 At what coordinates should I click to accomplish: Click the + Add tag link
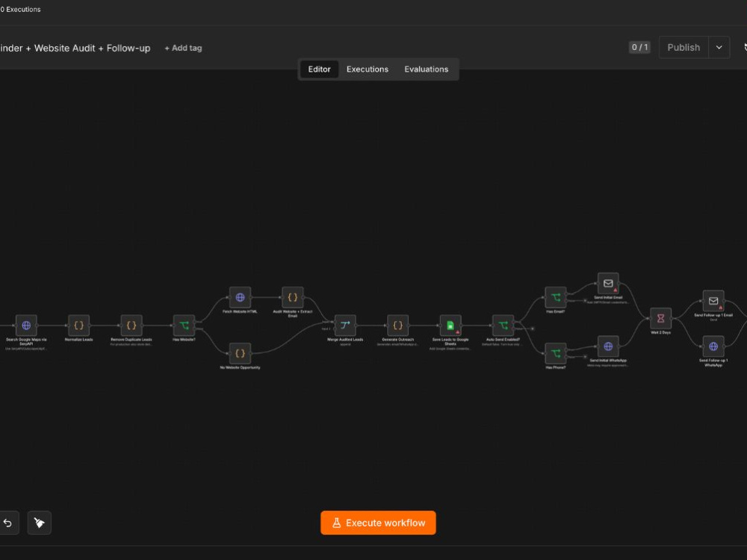pos(183,48)
